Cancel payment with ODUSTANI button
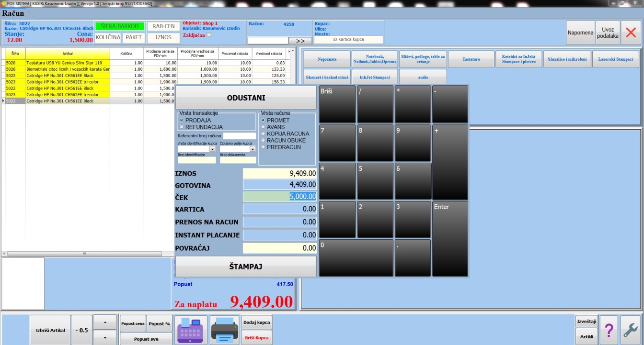Viewport: 644px width, 345px height. pyautogui.click(x=246, y=98)
